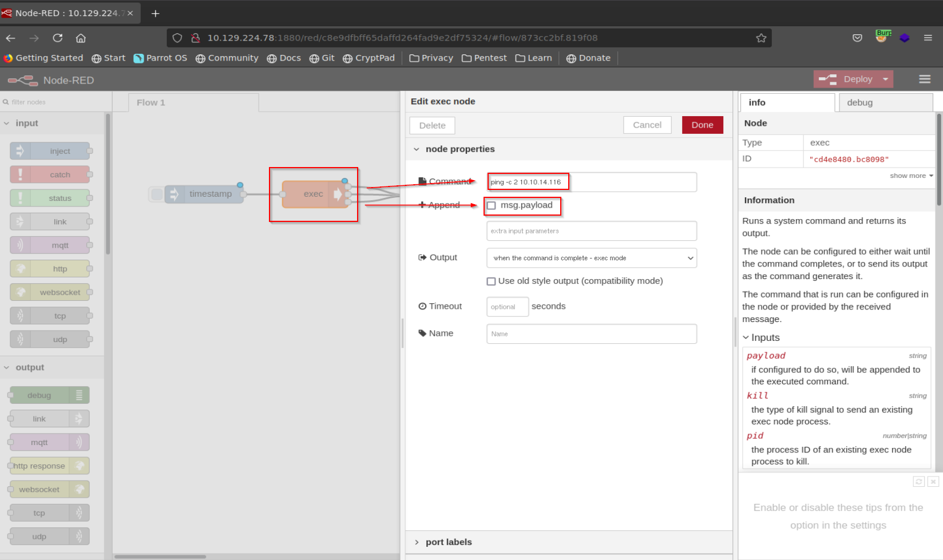Select the input link node
This screenshot has width=943, height=560.
point(50,221)
